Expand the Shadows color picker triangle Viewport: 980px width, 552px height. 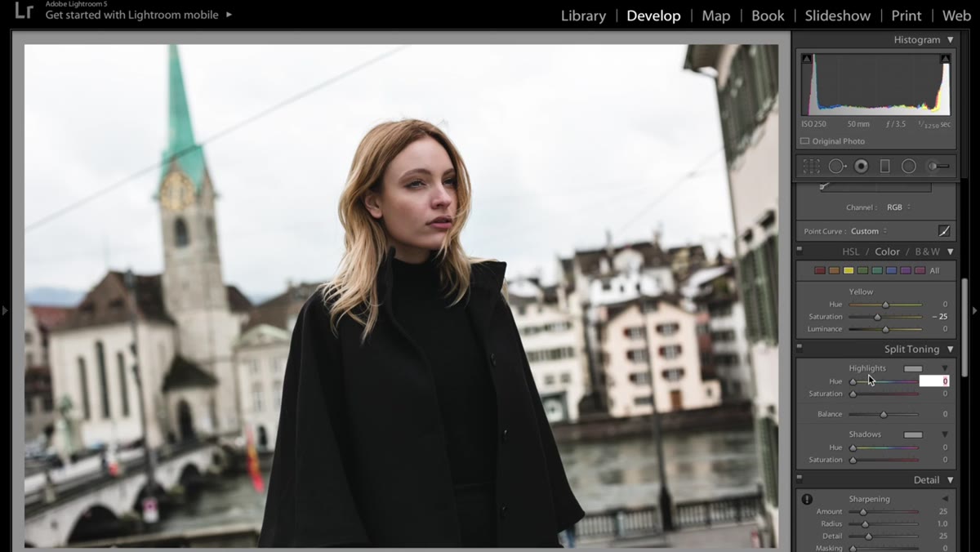click(945, 434)
